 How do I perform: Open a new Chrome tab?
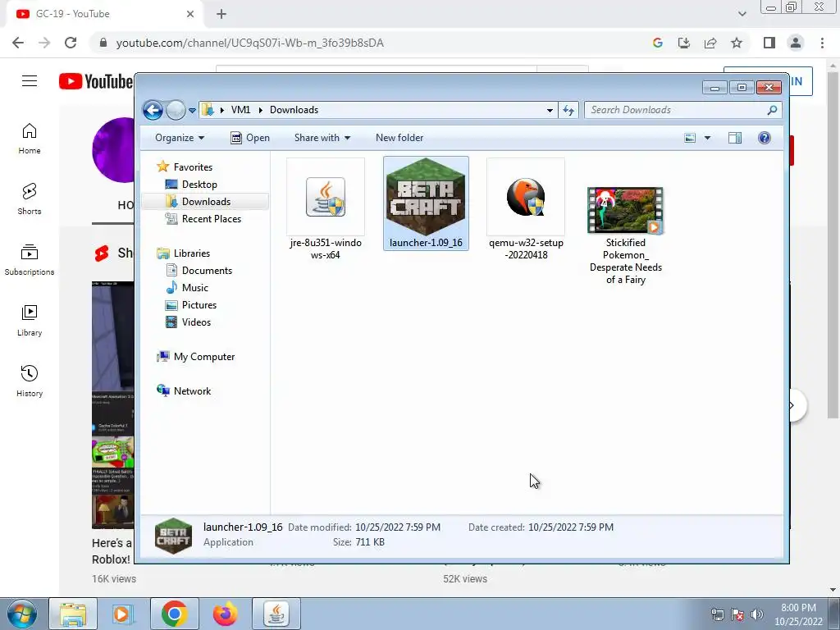[x=221, y=15]
